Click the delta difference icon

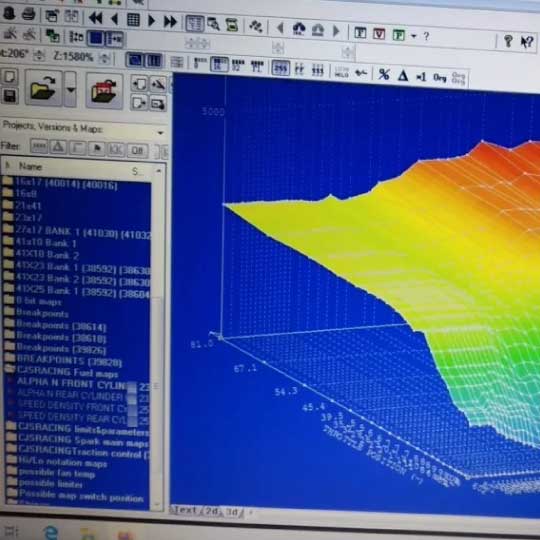tap(402, 75)
